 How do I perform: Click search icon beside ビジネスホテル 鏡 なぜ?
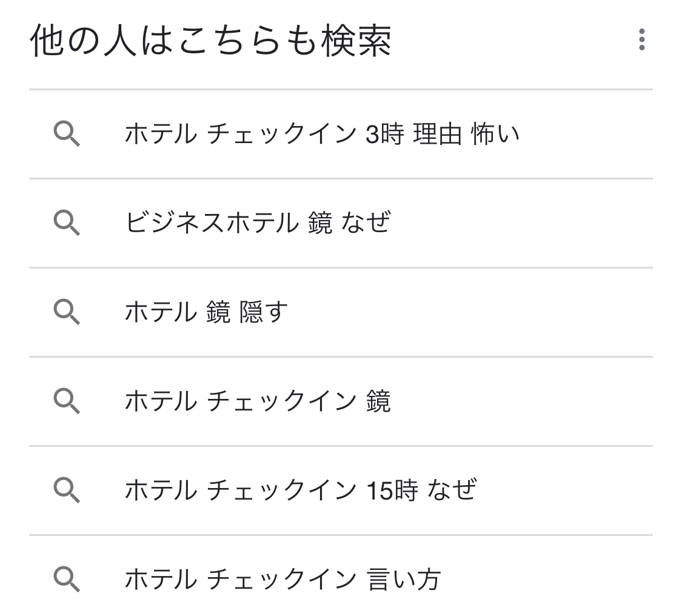click(x=67, y=223)
